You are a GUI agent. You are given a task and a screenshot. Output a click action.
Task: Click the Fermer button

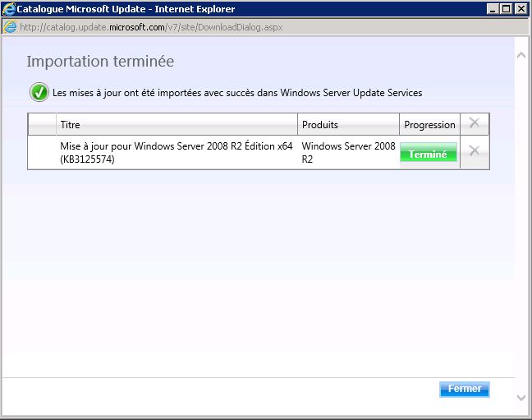pyautogui.click(x=464, y=389)
